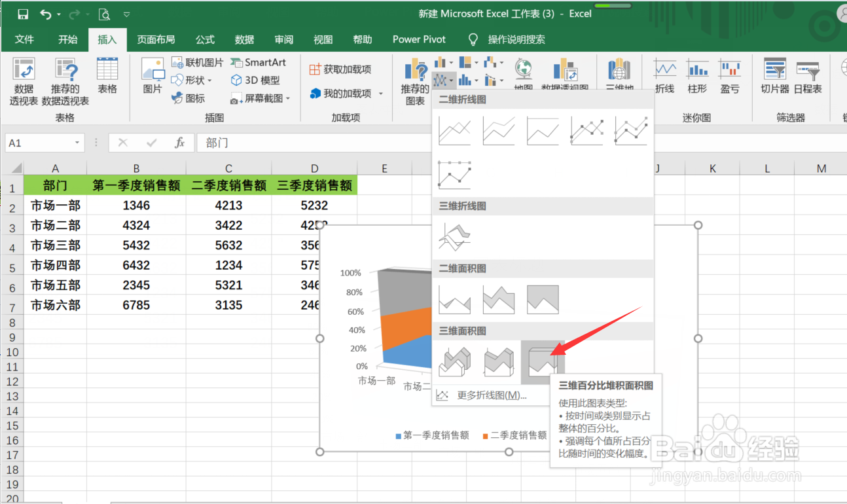Pick the 三维折线图 chart style

tap(454, 236)
